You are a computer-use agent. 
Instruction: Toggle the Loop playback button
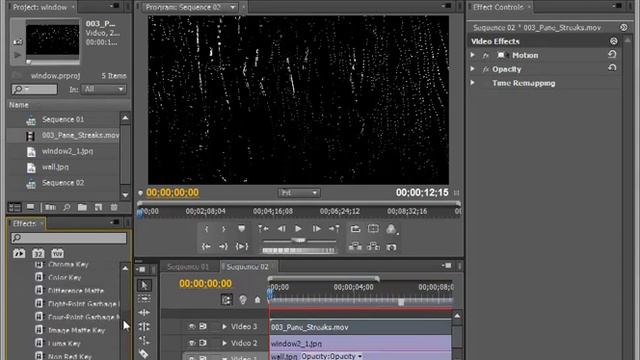click(x=356, y=229)
